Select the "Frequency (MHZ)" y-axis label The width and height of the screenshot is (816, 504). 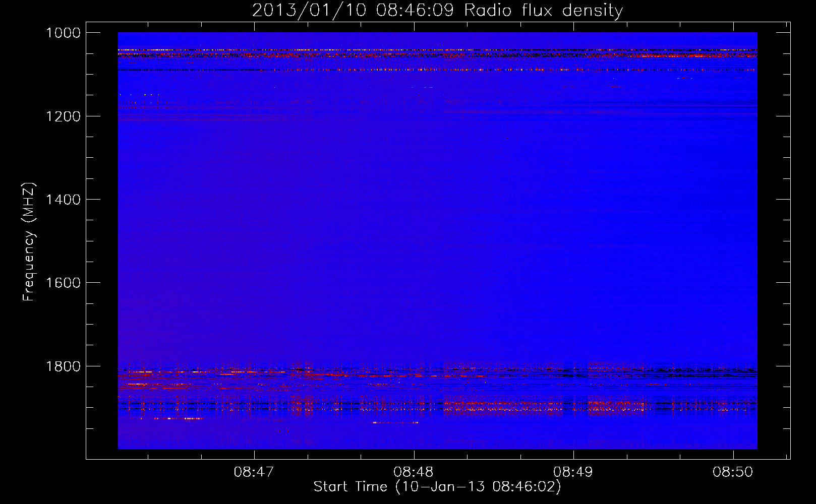tap(29, 242)
